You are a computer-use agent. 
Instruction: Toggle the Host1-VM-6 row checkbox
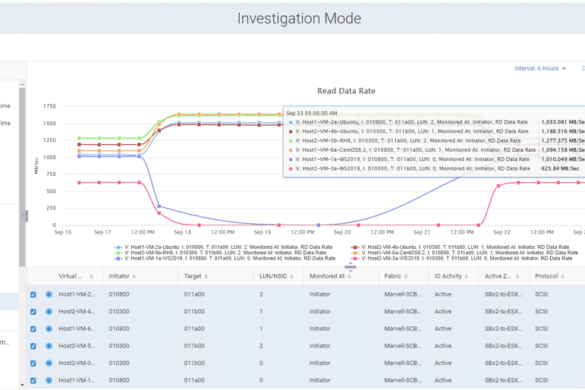(33, 329)
